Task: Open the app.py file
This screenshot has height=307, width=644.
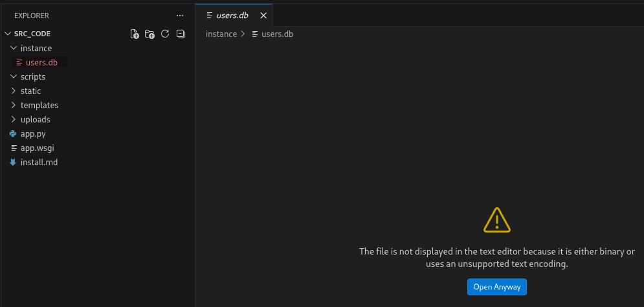Action: tap(33, 134)
